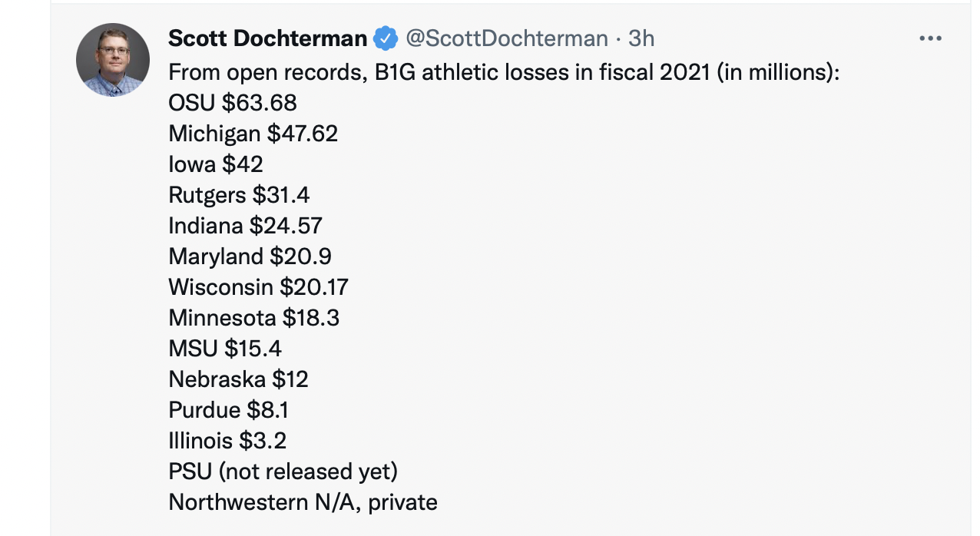Click the Rutgers $31.4 text

point(240,195)
